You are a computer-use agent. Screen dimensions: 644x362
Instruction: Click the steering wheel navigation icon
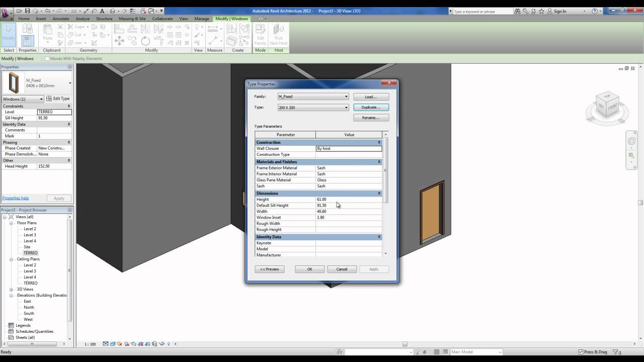coord(631,142)
